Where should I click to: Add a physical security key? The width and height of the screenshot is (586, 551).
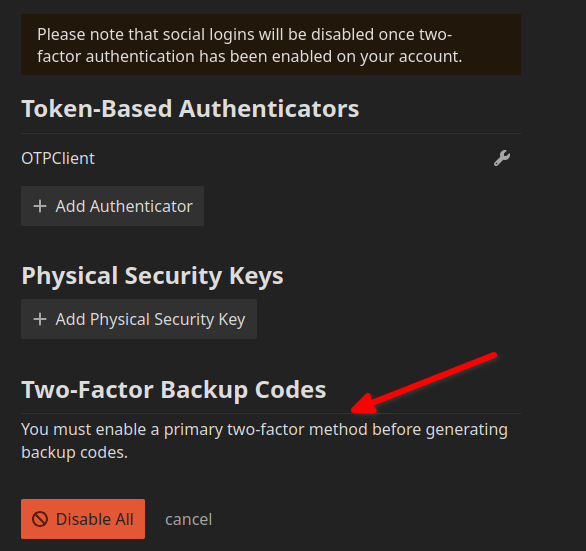pos(139,319)
